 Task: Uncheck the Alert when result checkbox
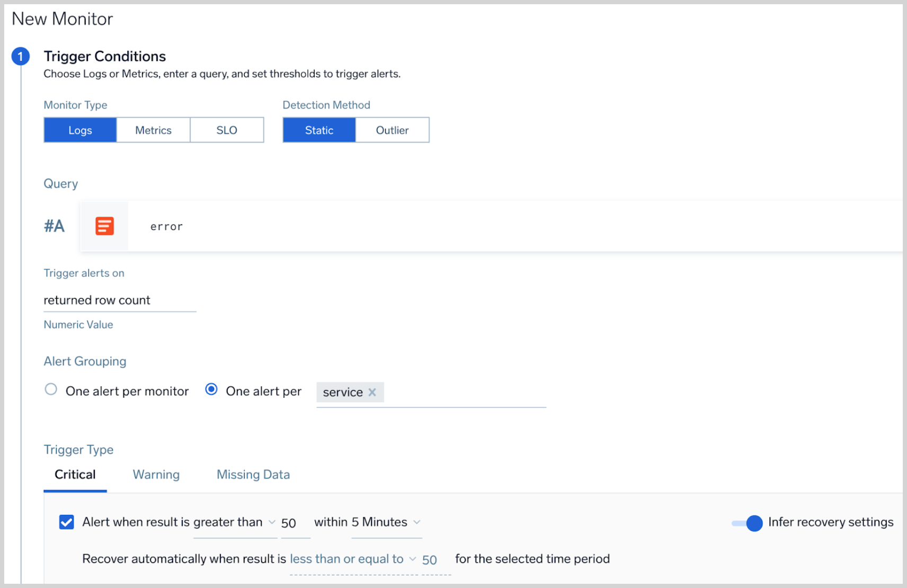67,522
